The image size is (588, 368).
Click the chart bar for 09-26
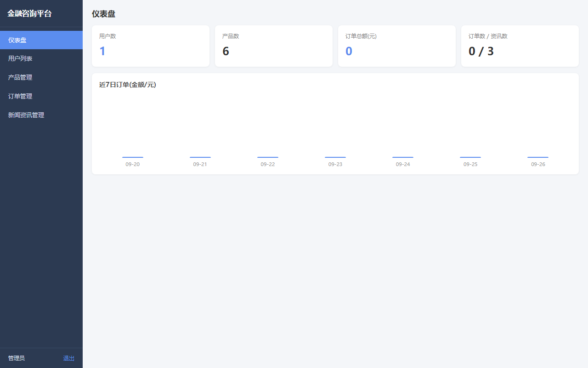pos(538,157)
